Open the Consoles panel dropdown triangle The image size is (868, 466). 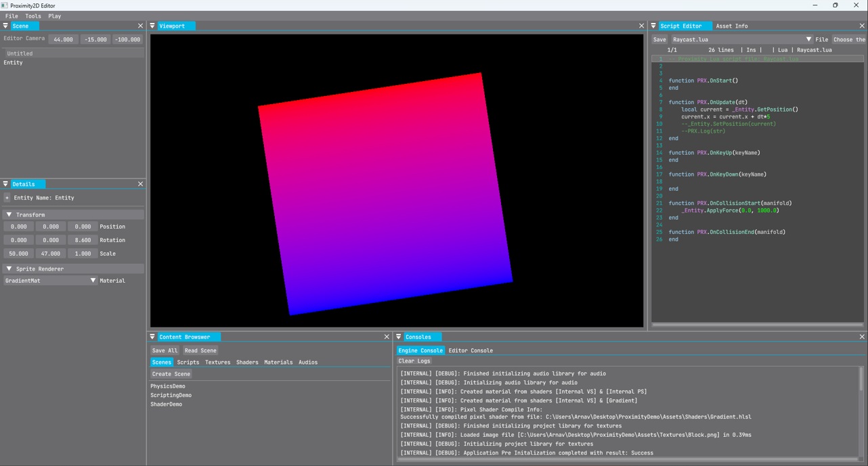pyautogui.click(x=399, y=337)
